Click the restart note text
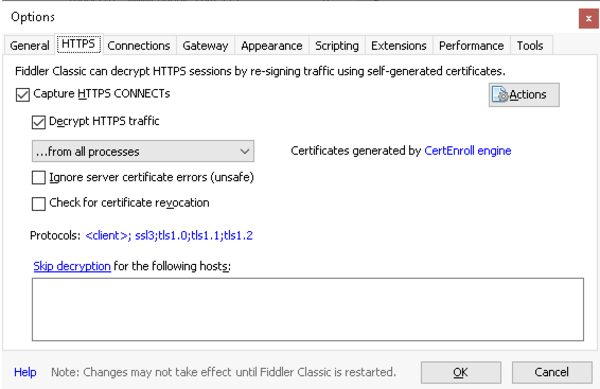Image resolution: width=600 pixels, height=389 pixels. [223, 372]
